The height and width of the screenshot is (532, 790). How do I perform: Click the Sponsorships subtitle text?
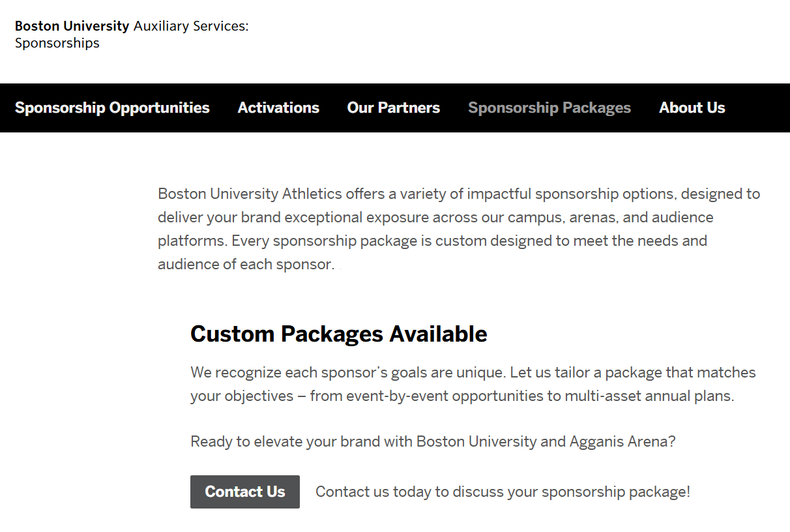pyautogui.click(x=57, y=43)
